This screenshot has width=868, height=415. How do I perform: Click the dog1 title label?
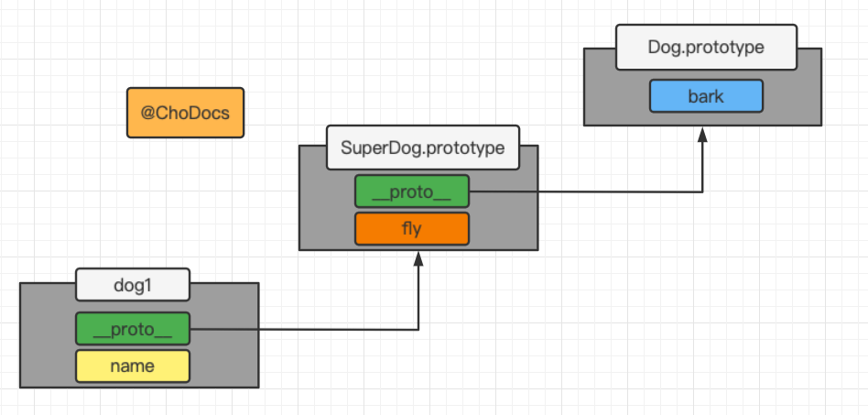[x=132, y=285]
